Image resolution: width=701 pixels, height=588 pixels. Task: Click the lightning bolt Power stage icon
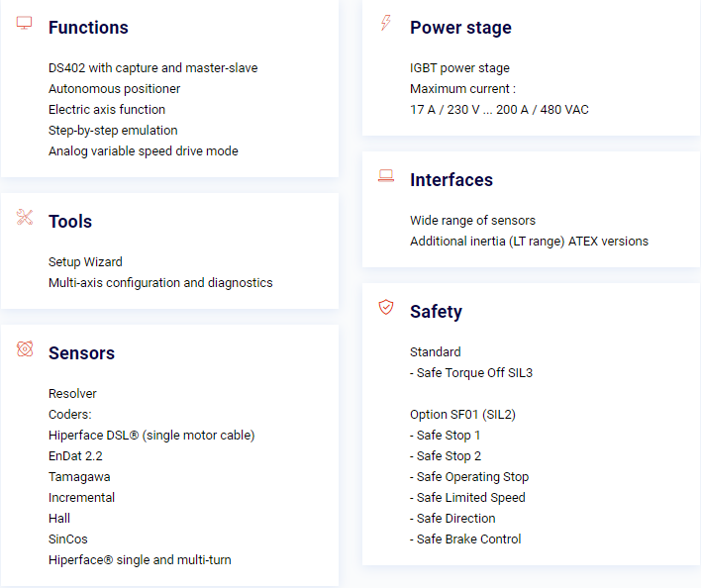(386, 23)
